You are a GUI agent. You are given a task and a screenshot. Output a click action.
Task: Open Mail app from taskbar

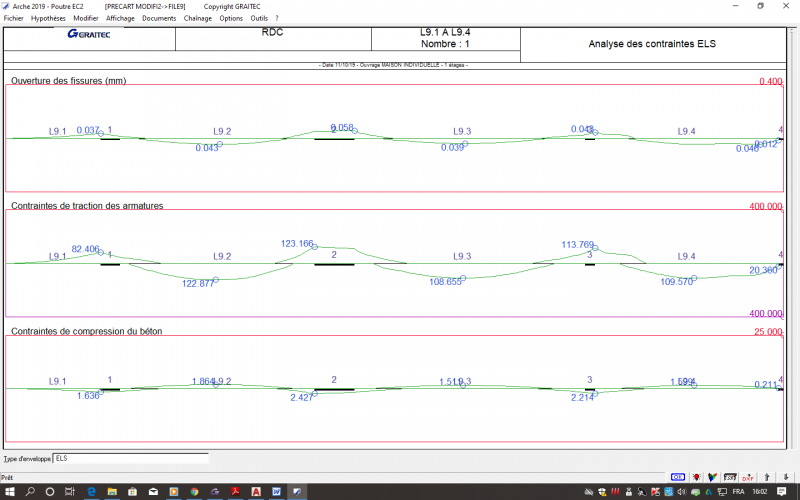[153, 492]
